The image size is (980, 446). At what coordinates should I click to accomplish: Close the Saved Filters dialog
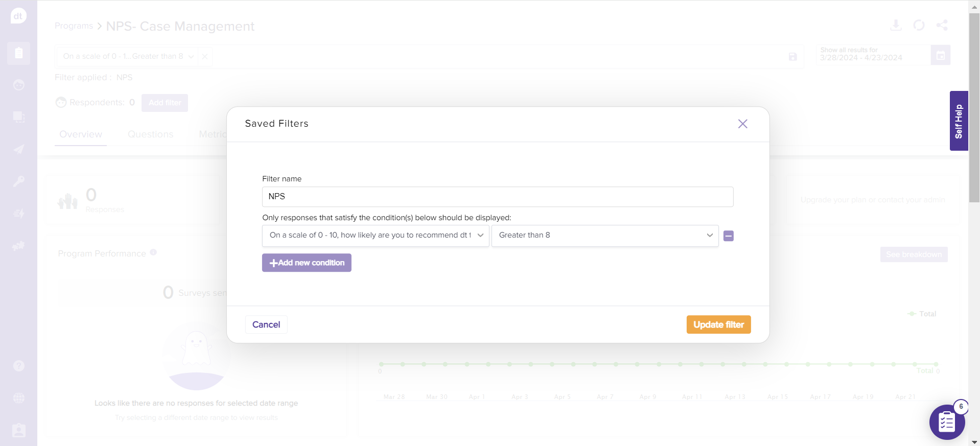coord(742,124)
